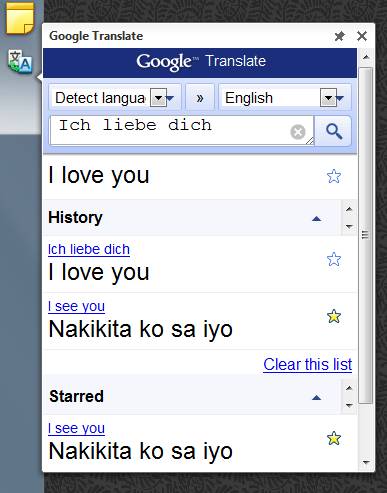The width and height of the screenshot is (387, 493).
Task: Star 'Ich liebe dich' in History
Action: tap(334, 259)
